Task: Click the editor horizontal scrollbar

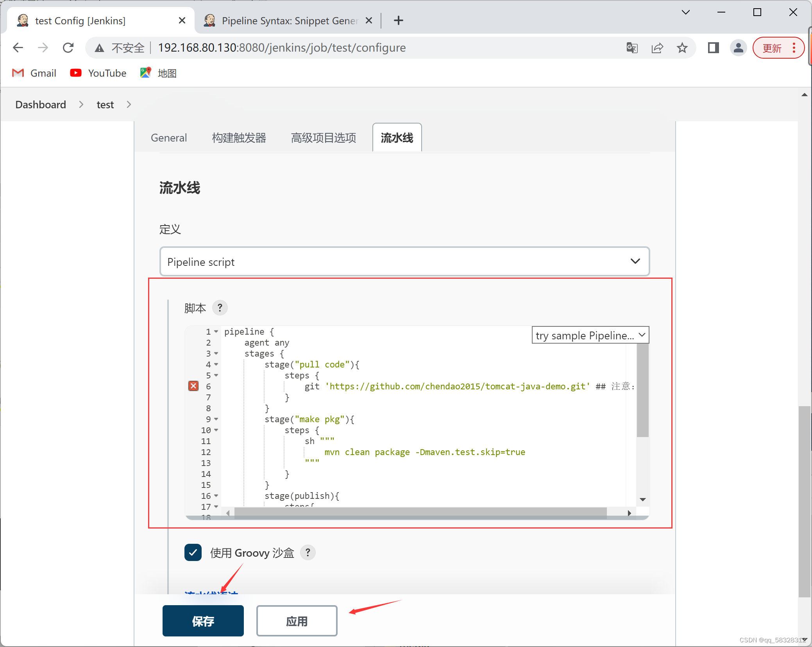Action: tap(420, 513)
